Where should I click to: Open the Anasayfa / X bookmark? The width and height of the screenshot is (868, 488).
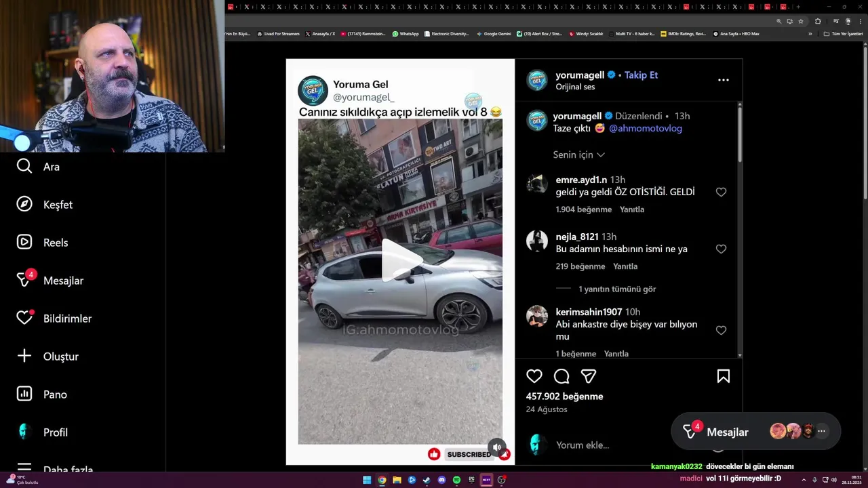pyautogui.click(x=320, y=33)
